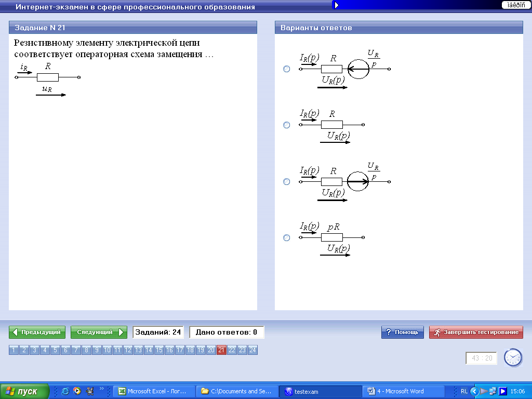
Task: Expand hidden tray icons with round arrow
Action: point(474,391)
